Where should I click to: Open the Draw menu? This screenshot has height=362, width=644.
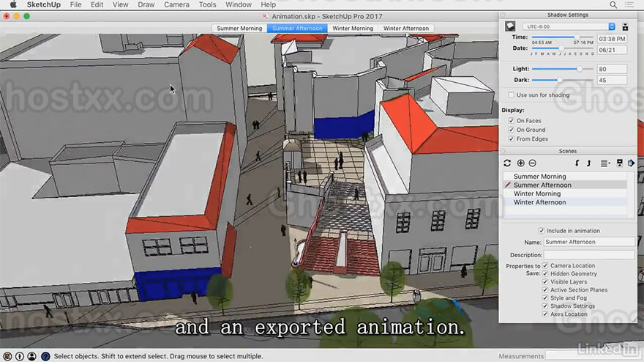[x=146, y=4]
